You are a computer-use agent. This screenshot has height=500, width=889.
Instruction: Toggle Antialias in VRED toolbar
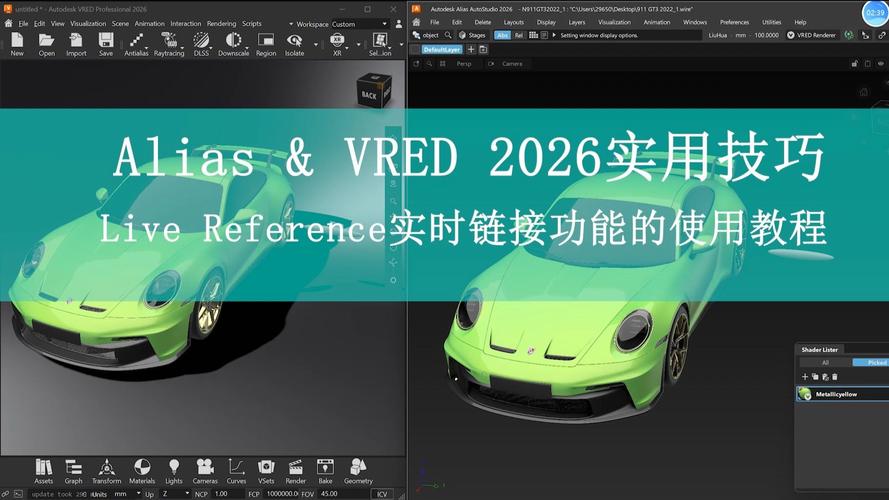(x=136, y=44)
